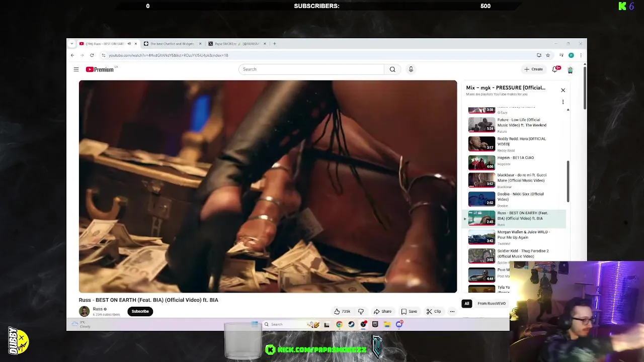Open File Explorer from the taskbar
This screenshot has height=362, width=644.
(x=387, y=324)
